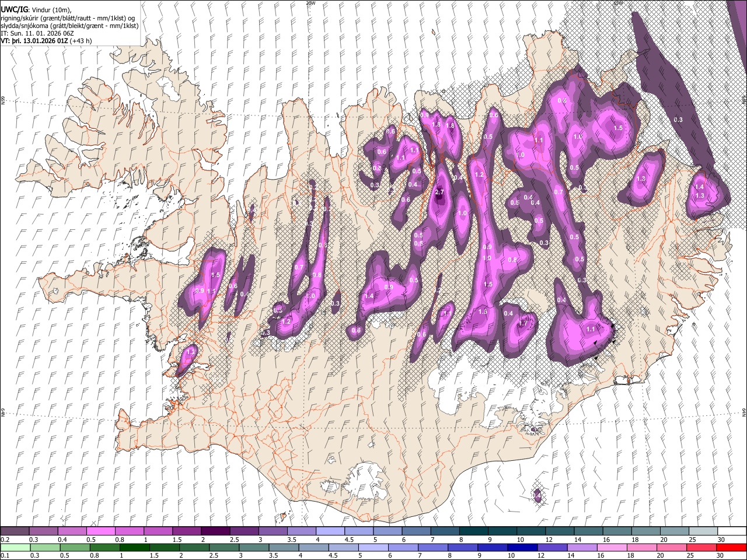This screenshot has height=560, width=747.
Task: Click the UWC/IG title in the header
Action: 14,10
